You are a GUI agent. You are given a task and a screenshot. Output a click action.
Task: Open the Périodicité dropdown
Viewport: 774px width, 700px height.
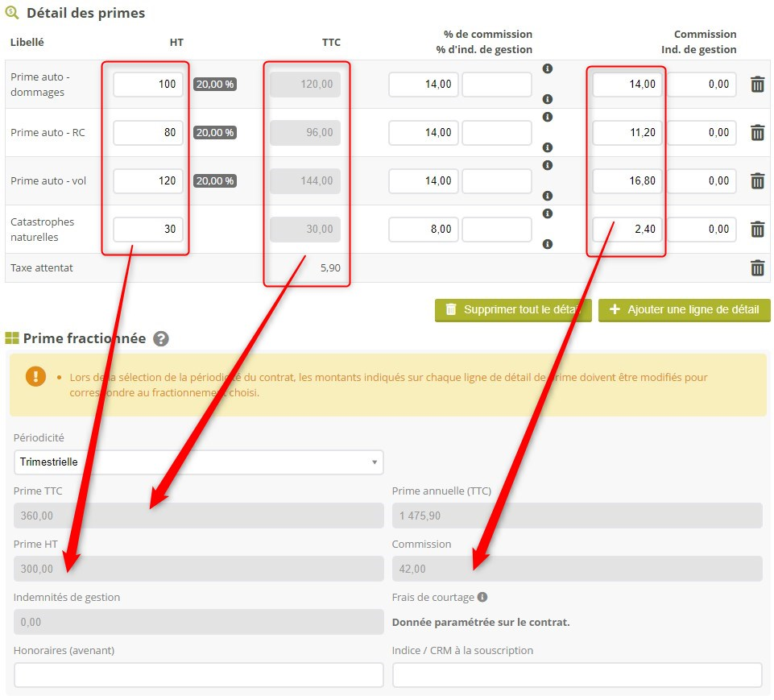198,462
